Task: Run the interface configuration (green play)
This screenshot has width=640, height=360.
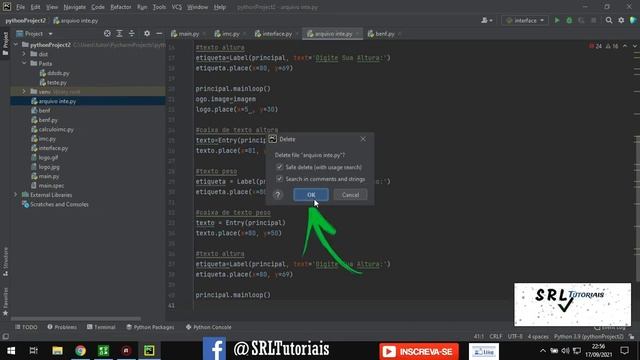Action: click(x=557, y=20)
